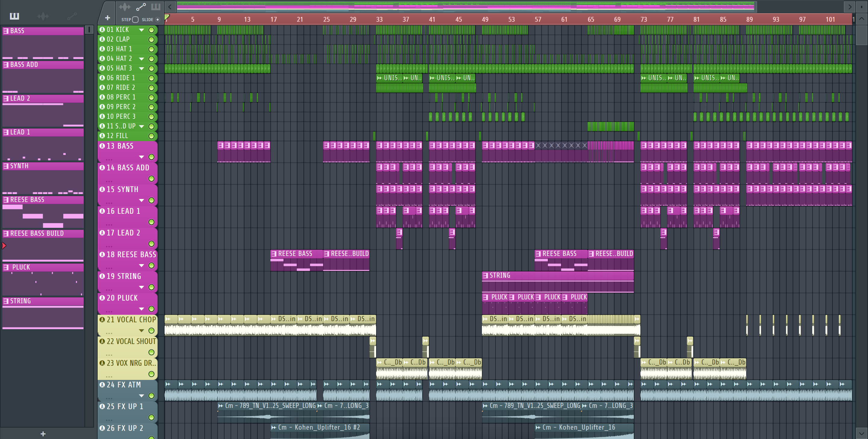This screenshot has width=868, height=439.
Task: Switch playlist header to automation mode
Action: 141,7
